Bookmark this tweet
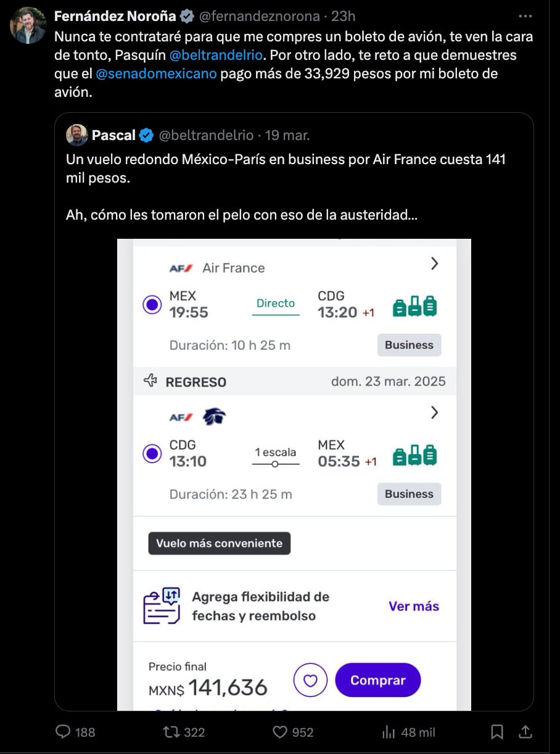 click(496, 732)
